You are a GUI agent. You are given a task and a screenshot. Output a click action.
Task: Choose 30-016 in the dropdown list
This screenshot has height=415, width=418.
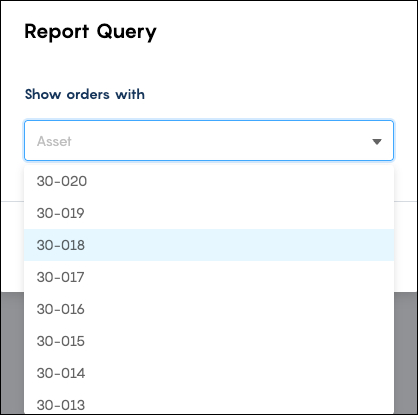point(209,309)
